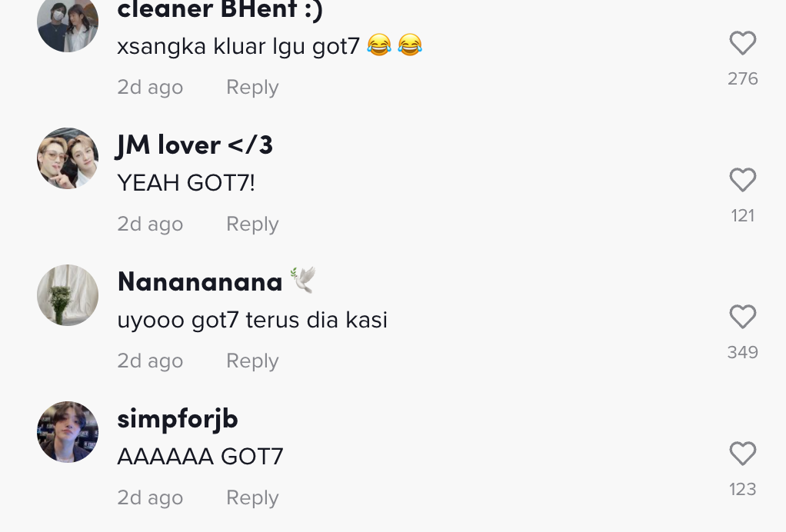
Task: Select the 'uyooo got7 terus dia kasi' text
Action: point(252,320)
